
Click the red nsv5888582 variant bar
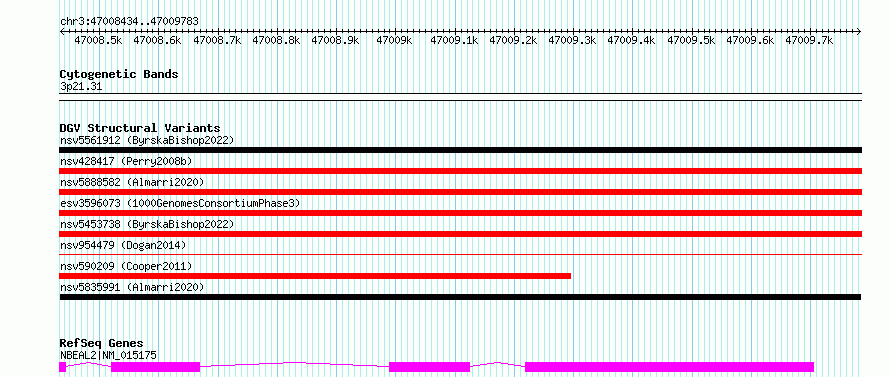click(x=461, y=192)
